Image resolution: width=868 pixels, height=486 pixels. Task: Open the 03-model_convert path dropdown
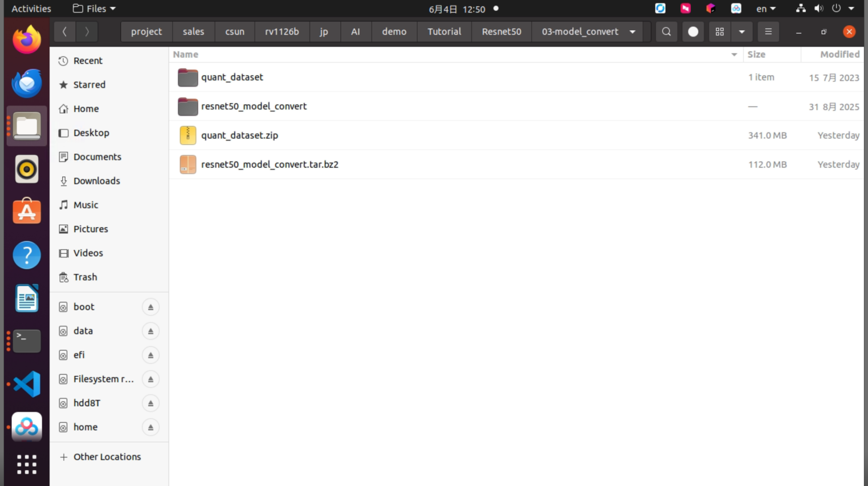coord(633,32)
